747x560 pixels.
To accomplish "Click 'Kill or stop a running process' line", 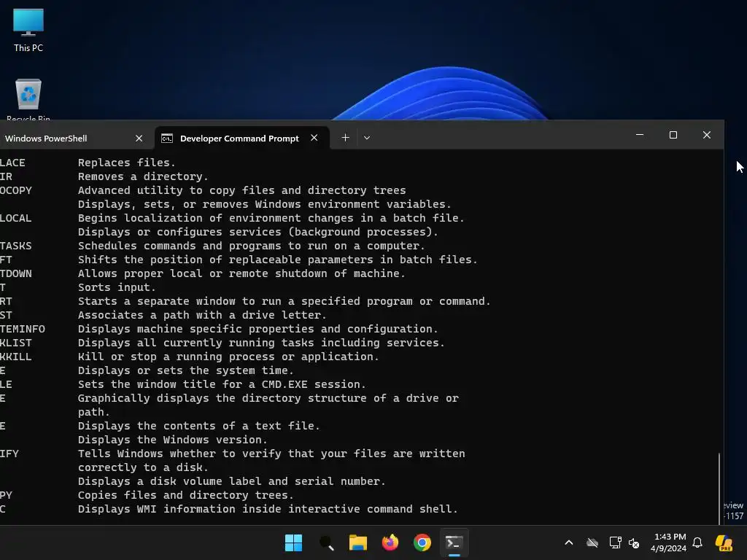I will 228,357.
